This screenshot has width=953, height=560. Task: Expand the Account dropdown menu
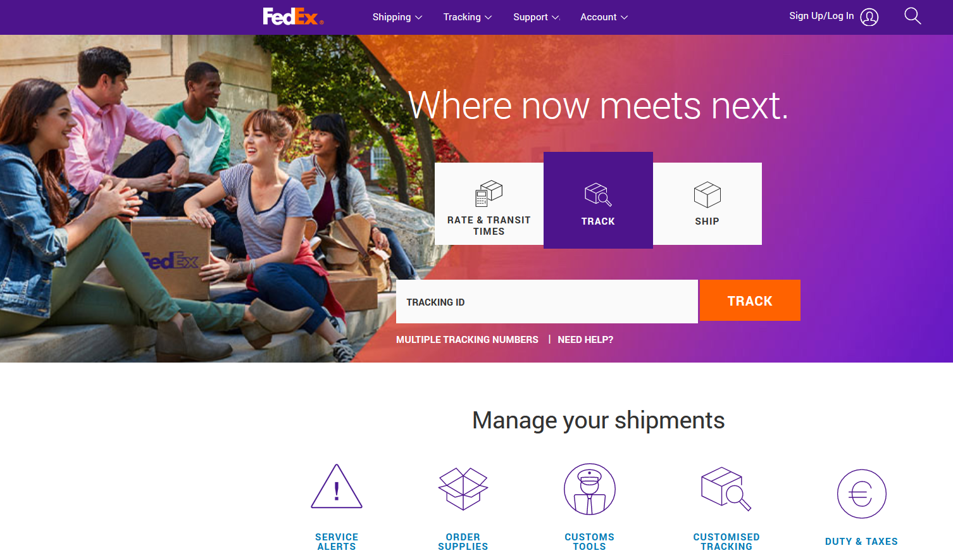[604, 17]
